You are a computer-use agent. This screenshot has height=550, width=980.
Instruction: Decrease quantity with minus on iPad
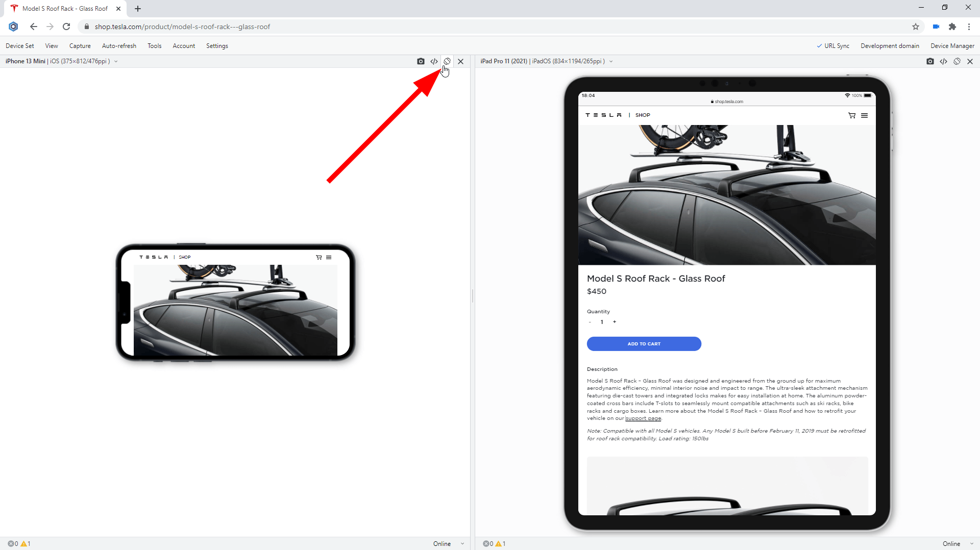[x=590, y=322]
